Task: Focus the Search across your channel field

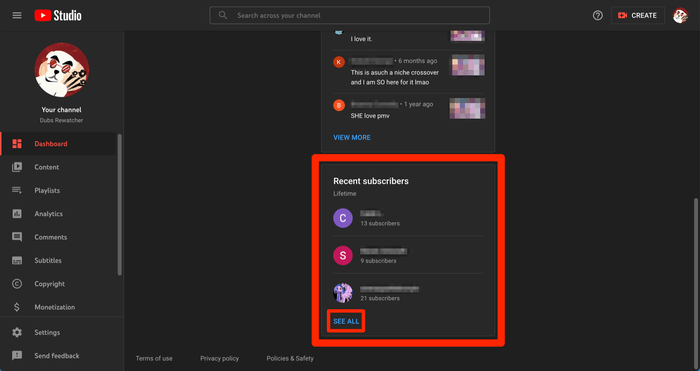Action: (x=350, y=15)
